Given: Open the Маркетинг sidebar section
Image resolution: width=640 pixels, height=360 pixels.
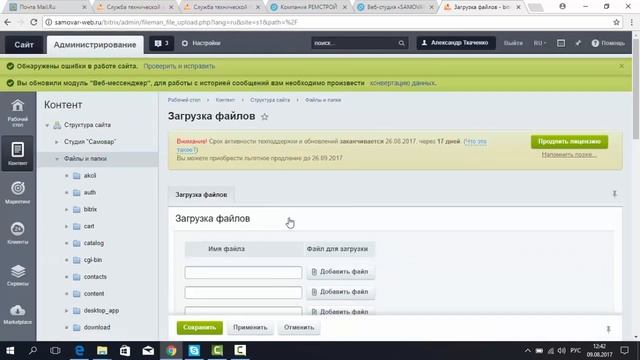Looking at the screenshot, I should [18, 193].
